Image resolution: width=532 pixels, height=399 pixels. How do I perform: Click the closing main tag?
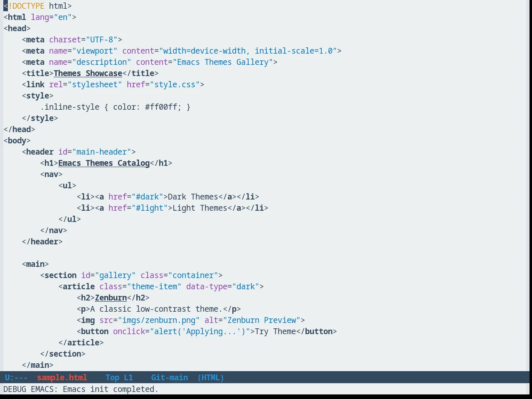(38, 365)
